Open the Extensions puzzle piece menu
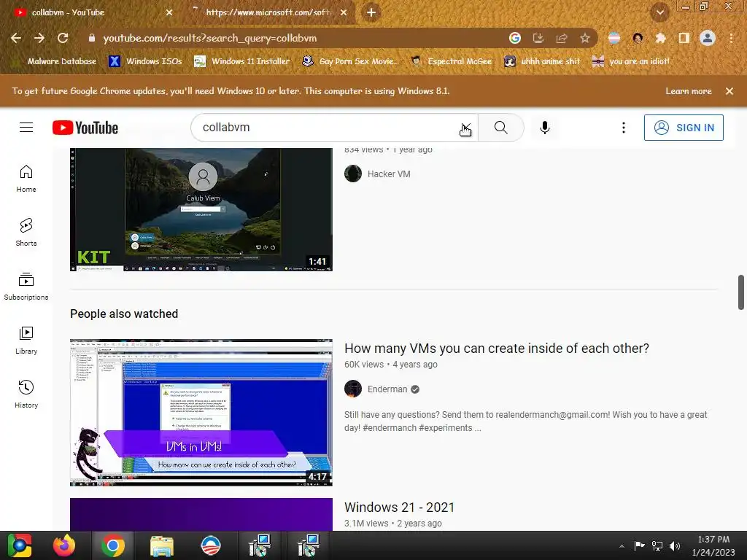 click(x=660, y=38)
